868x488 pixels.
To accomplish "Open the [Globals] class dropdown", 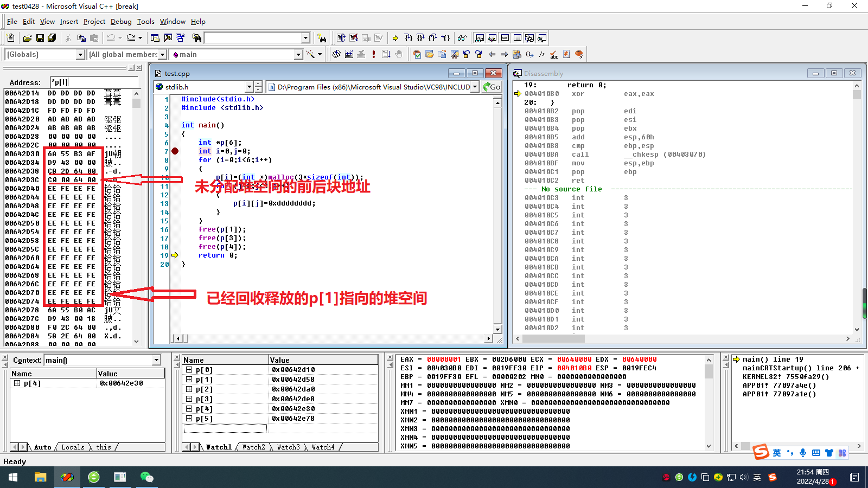I will (80, 54).
